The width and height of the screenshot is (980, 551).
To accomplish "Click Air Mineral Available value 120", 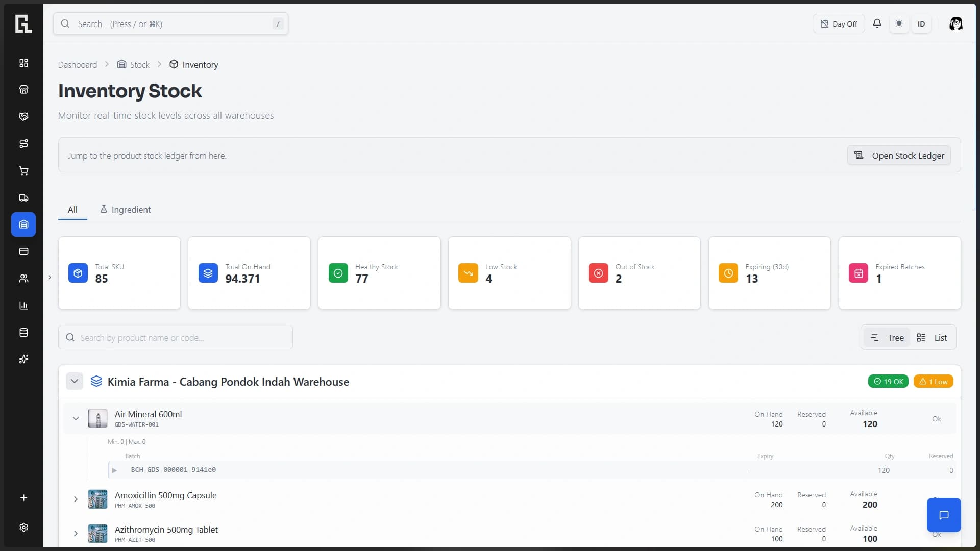I will 870,424.
